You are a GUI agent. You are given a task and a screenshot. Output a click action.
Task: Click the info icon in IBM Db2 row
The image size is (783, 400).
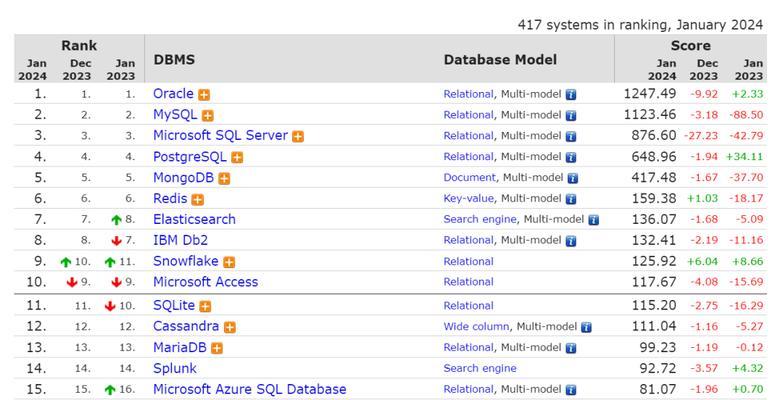[571, 241]
